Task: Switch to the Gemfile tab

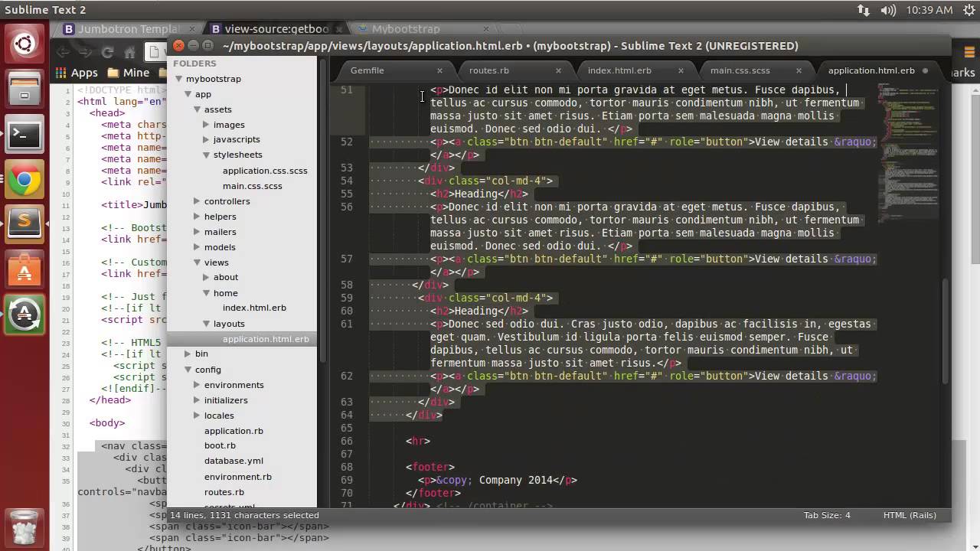Action: tap(367, 70)
